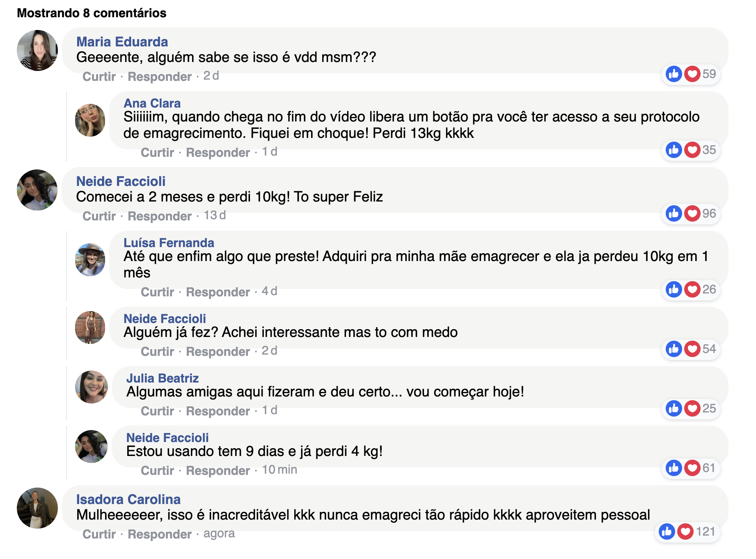Open Maria Eduarda's profile name link
The width and height of the screenshot is (756, 559).
tap(122, 42)
